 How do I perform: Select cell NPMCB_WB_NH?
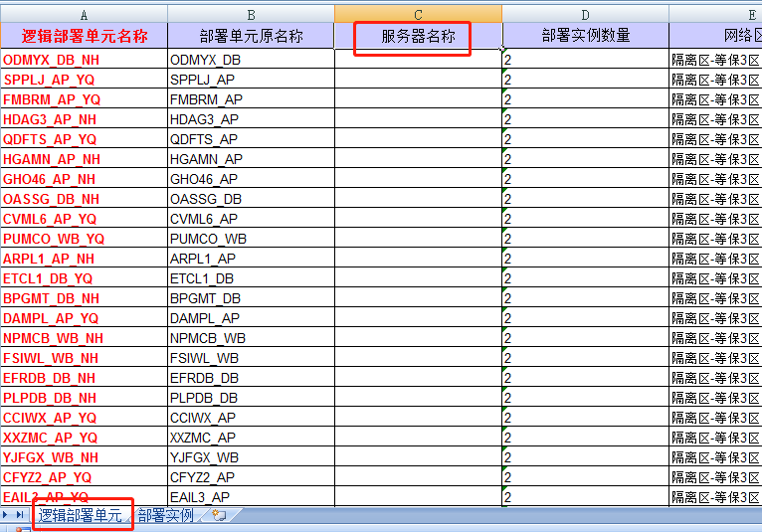tap(85, 338)
